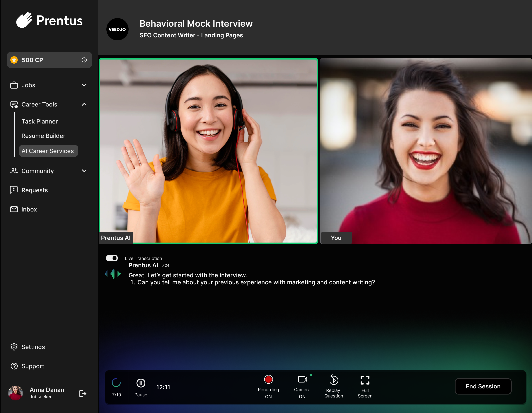Click the 0:24 transcript timestamp
Screen dimensions: 532x413
pos(165,265)
